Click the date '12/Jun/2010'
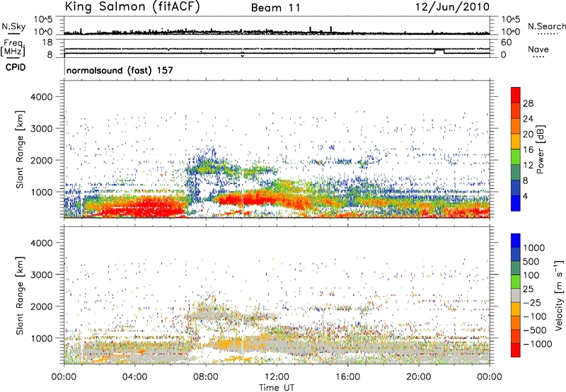The image size is (566, 392). pos(452,6)
